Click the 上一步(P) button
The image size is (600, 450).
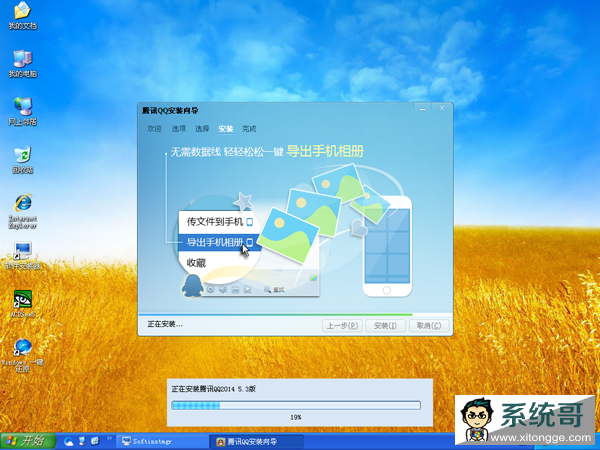(x=342, y=326)
